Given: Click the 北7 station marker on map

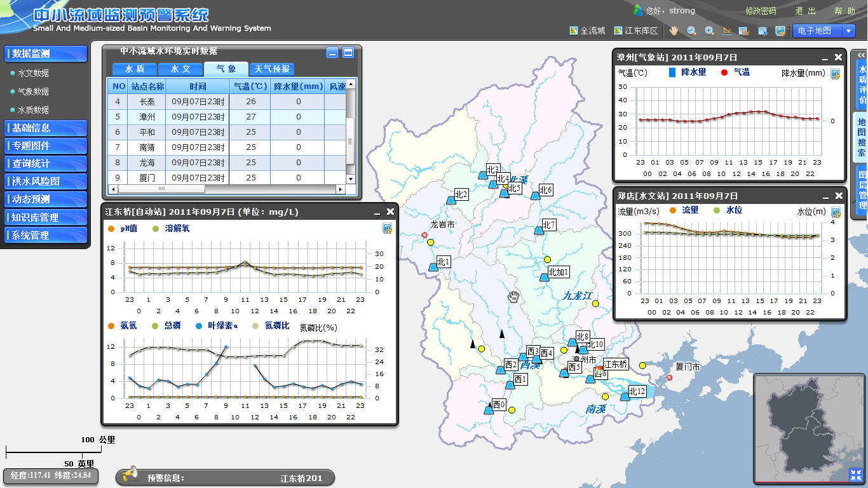Looking at the screenshot, I should point(539,230).
